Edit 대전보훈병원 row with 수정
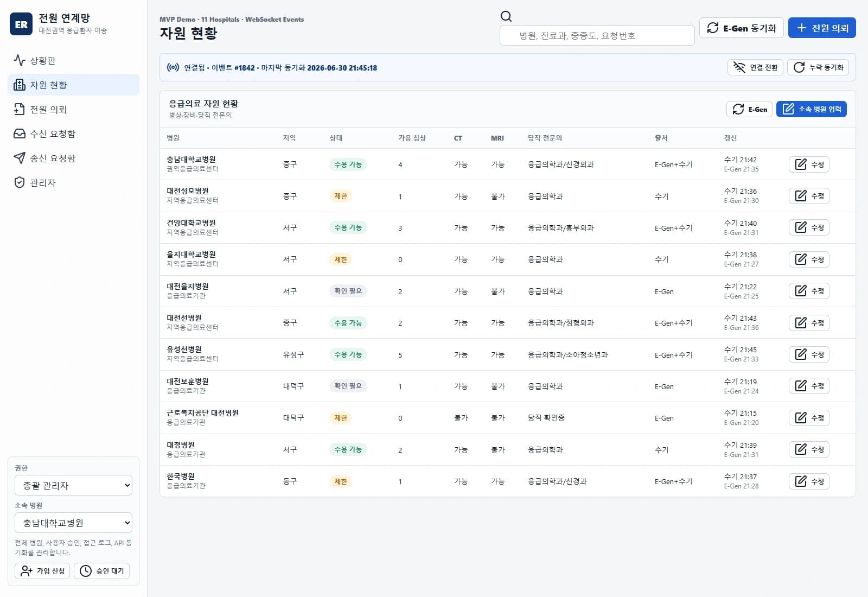Image resolution: width=868 pixels, height=597 pixels. [809, 386]
